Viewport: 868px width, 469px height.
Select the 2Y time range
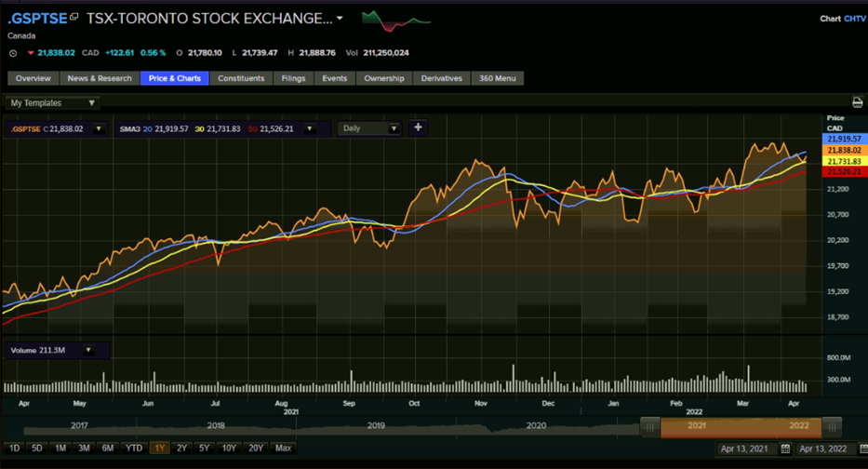coord(181,448)
